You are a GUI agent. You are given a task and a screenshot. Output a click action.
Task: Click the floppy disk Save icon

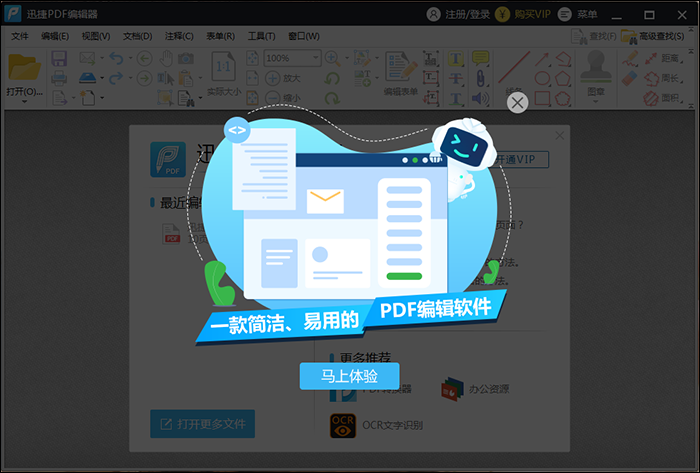59,58
